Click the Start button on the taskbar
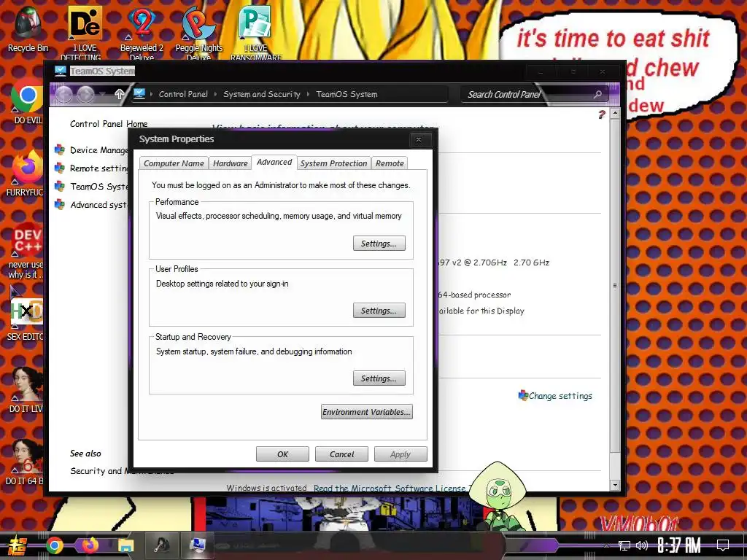Image resolution: width=747 pixels, height=560 pixels. coord(18,545)
